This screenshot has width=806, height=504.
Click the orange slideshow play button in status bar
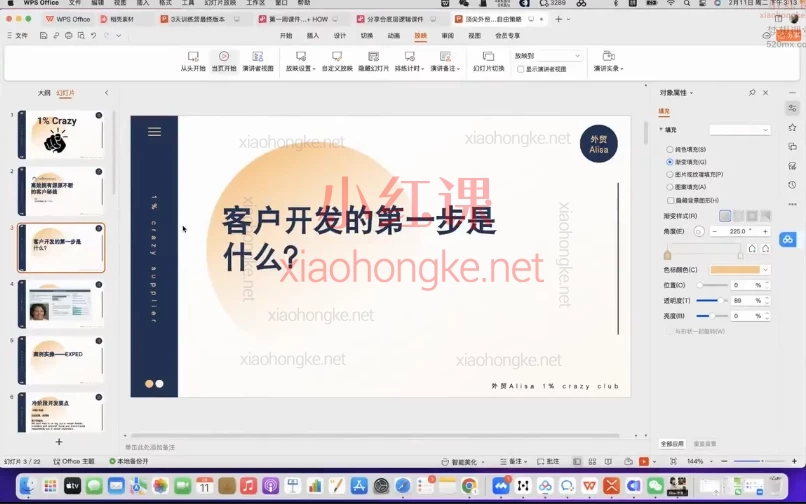coord(644,461)
